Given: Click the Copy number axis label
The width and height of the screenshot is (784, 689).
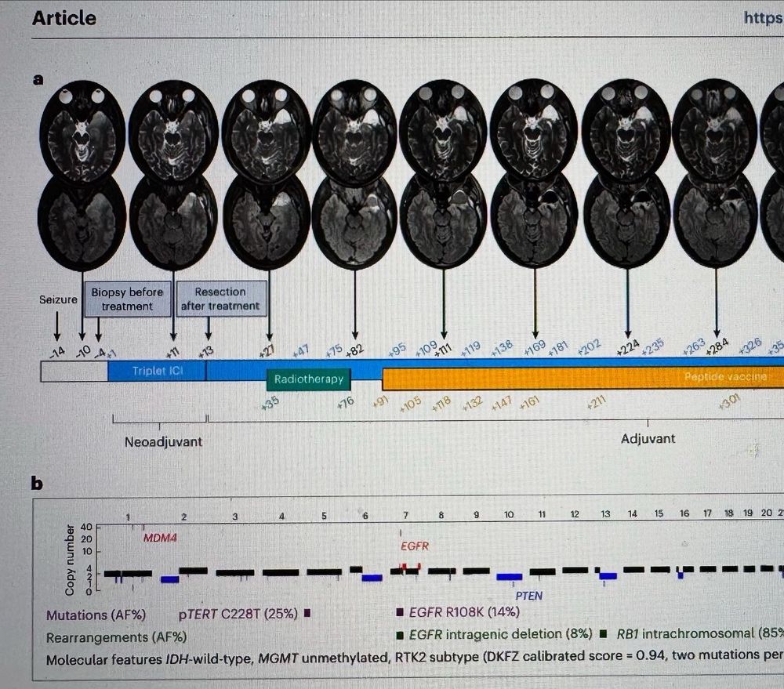Looking at the screenshot, I should (x=70, y=560).
